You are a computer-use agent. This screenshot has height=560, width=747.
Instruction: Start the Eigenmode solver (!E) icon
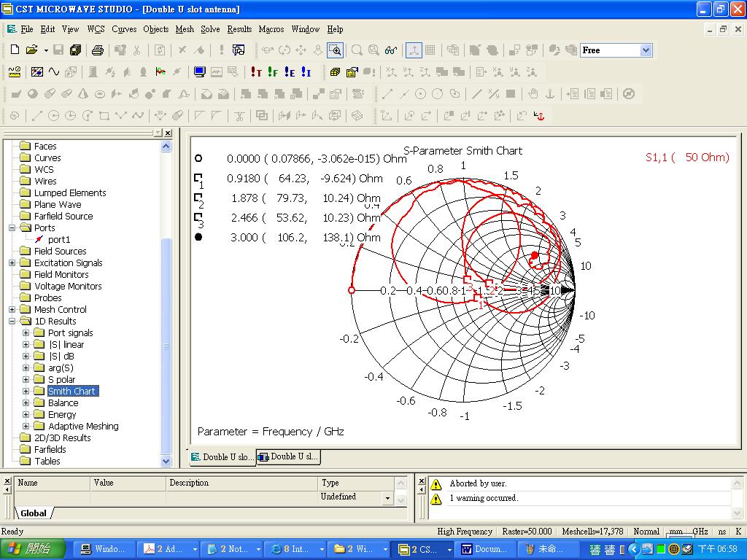pyautogui.click(x=289, y=72)
